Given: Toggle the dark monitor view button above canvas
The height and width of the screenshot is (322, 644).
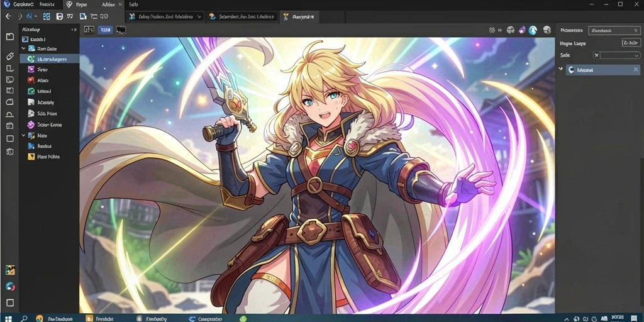Looking at the screenshot, I should [121, 30].
